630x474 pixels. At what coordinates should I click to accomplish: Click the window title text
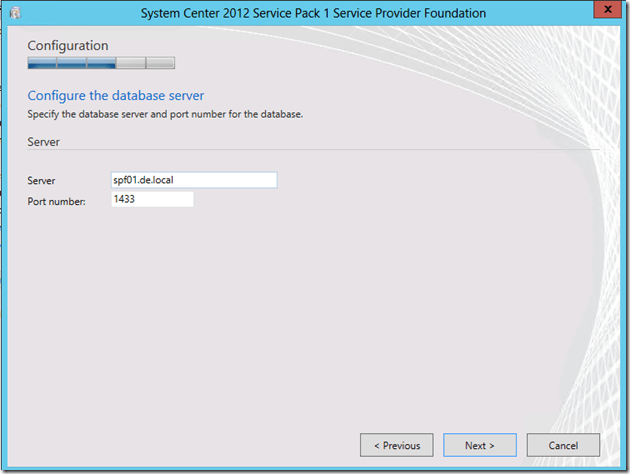pos(315,13)
